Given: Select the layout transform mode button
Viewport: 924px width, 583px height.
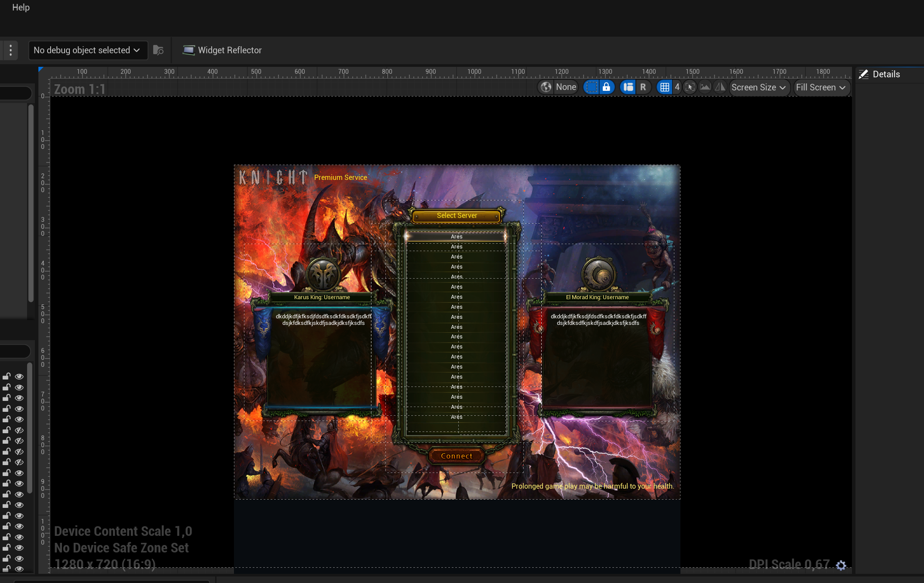Looking at the screenshot, I should tap(628, 87).
